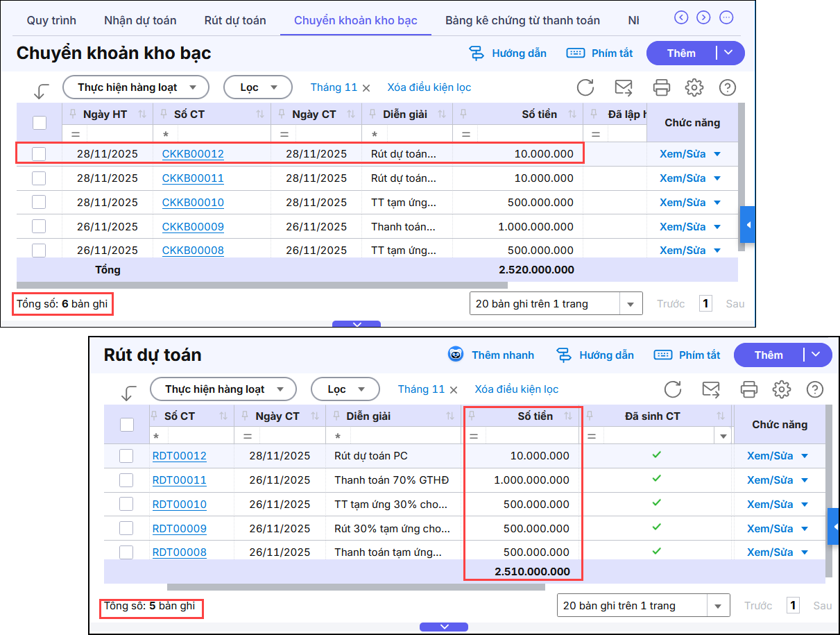Click Số tiền filter input in Chuyển khoản kho bạc
Screen dimensions: 840x635
[x=529, y=134]
